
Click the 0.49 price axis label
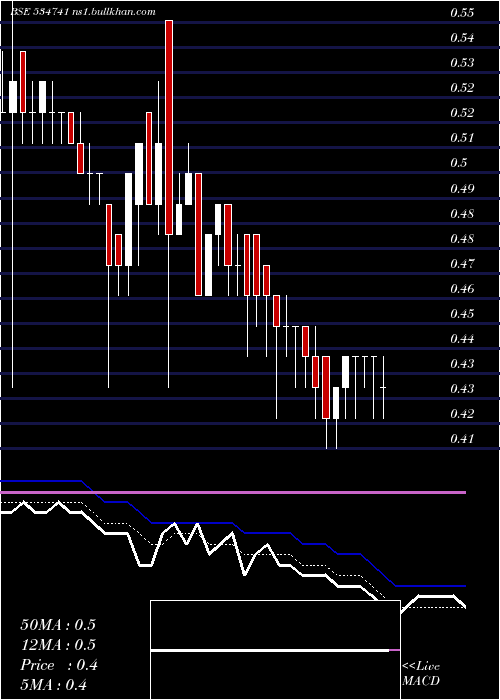point(462,189)
